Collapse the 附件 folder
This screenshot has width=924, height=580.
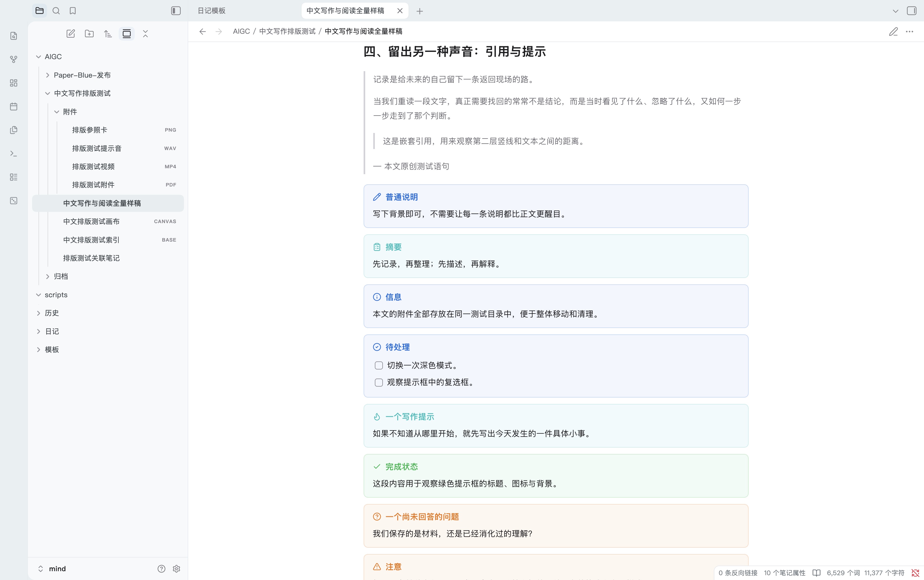(57, 112)
